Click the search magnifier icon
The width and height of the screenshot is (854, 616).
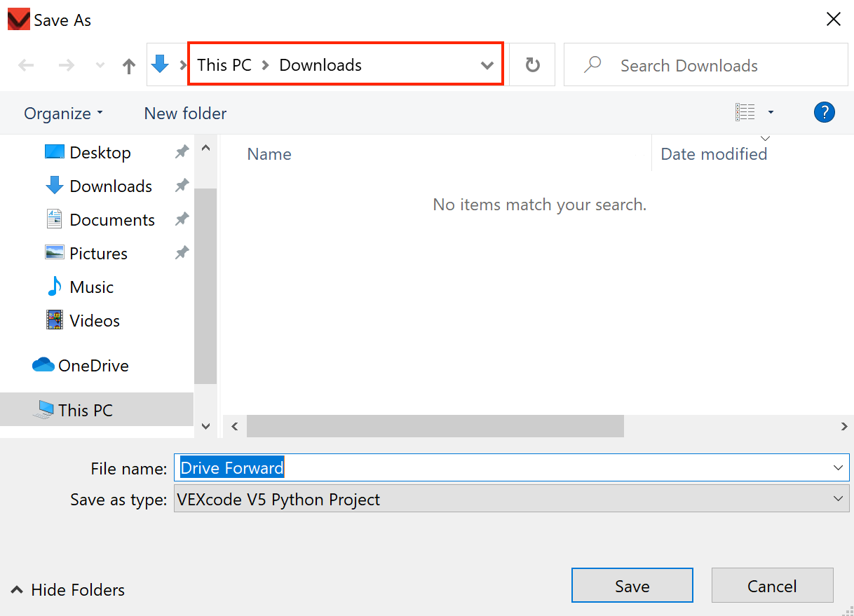(x=593, y=64)
